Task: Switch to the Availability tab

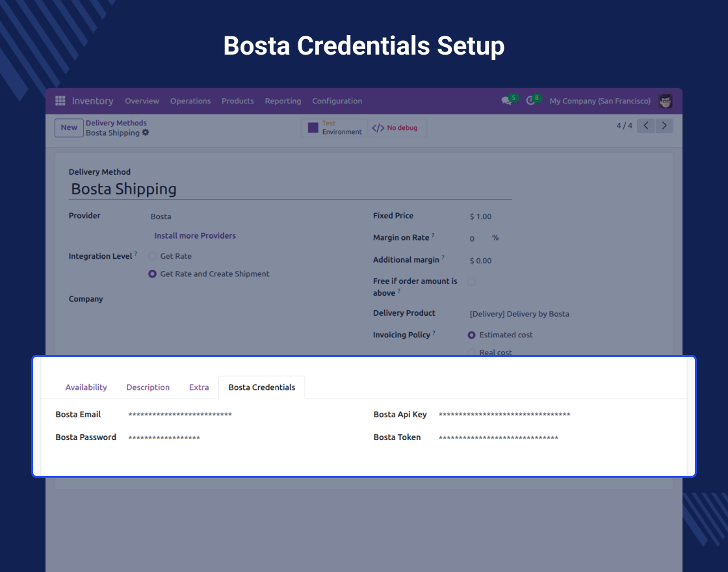Action: (x=86, y=387)
